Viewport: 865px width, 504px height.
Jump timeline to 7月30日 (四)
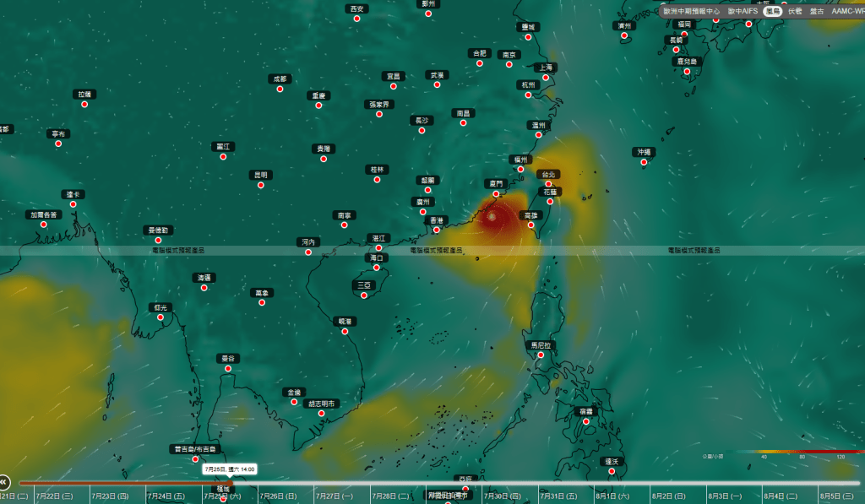tap(503, 496)
